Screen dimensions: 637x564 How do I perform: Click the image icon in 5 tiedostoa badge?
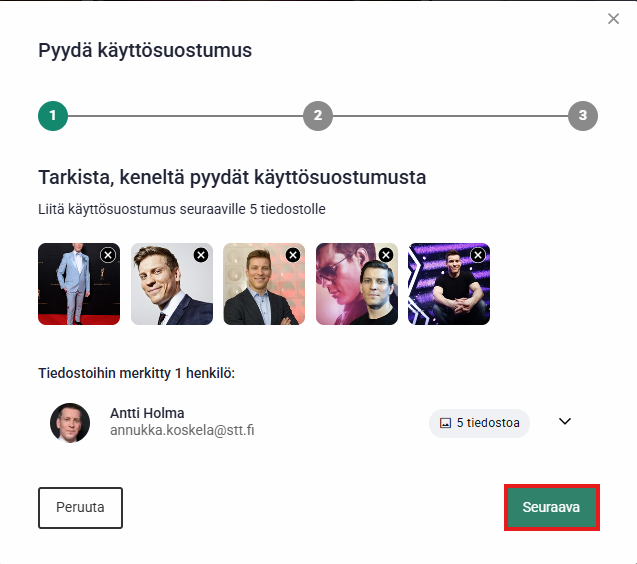pyautogui.click(x=445, y=423)
